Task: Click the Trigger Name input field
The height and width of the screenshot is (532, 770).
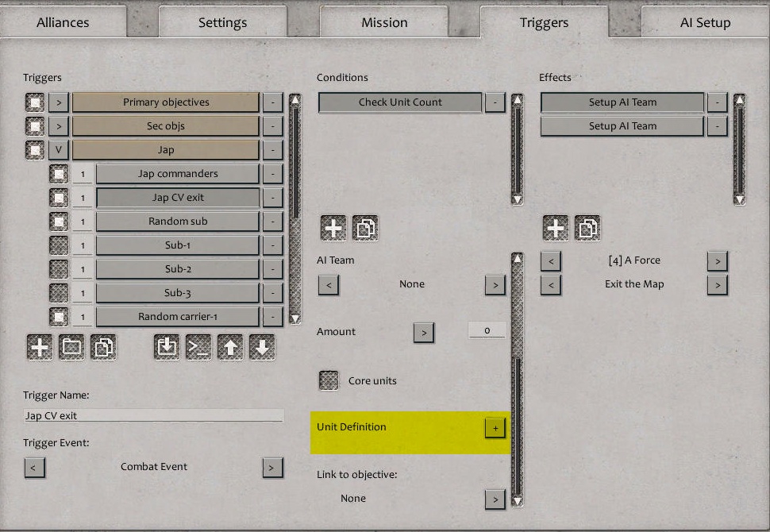Action: [154, 415]
